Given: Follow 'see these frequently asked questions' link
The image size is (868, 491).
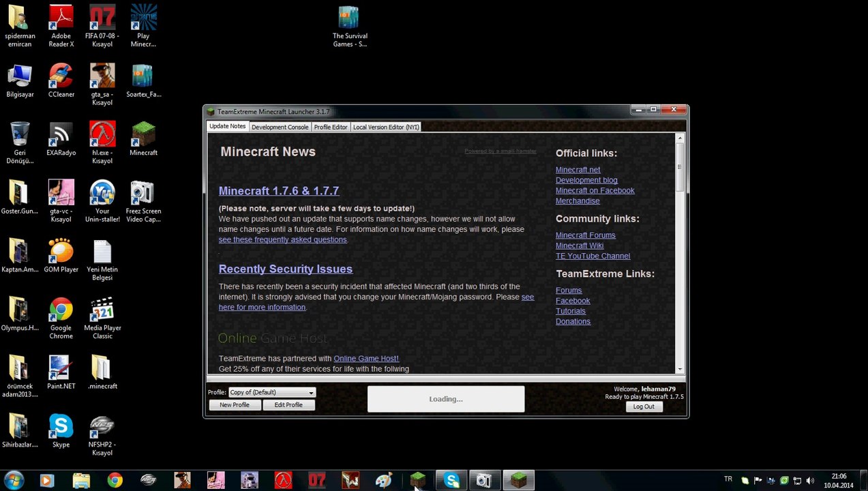Looking at the screenshot, I should (x=283, y=240).
